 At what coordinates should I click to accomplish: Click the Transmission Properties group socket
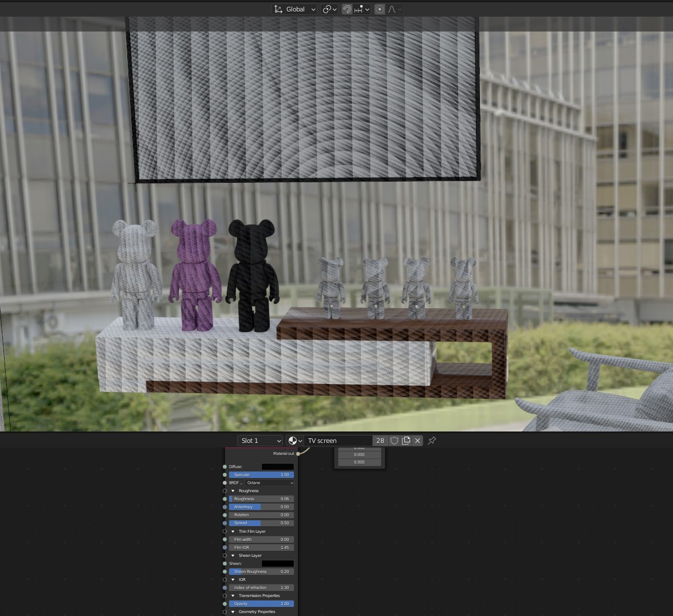[225, 596]
